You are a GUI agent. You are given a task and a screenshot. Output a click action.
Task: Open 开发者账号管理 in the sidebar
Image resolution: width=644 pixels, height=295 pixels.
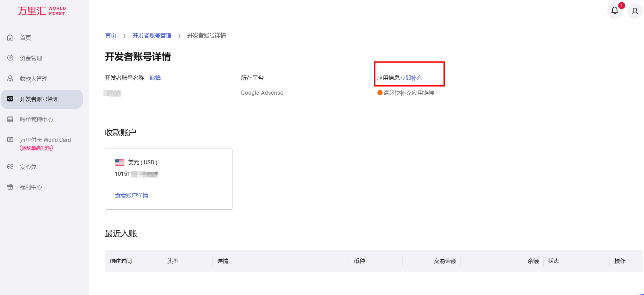coord(39,99)
